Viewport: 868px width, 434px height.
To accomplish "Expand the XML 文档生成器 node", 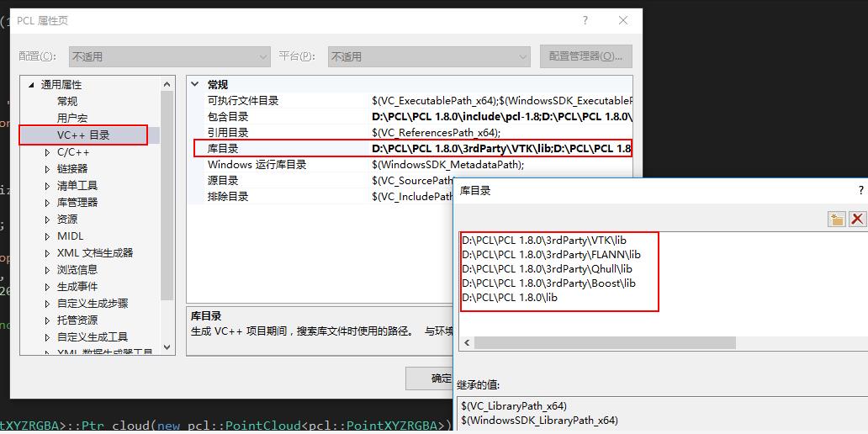I will (x=47, y=253).
